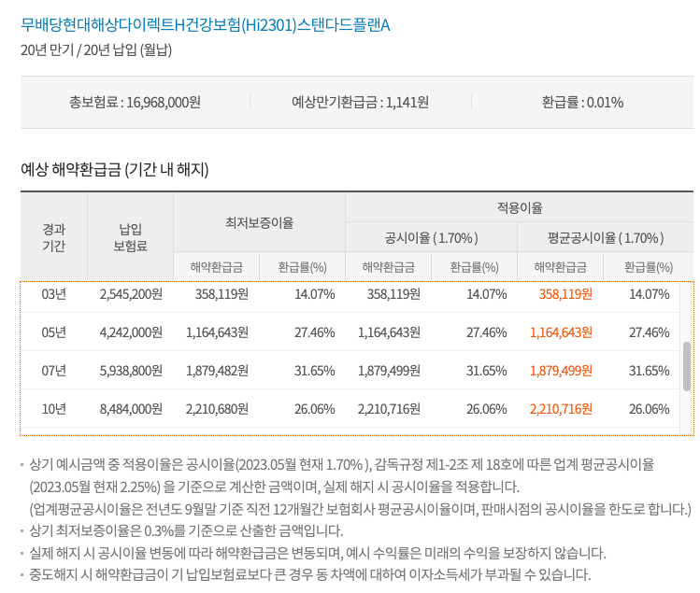Click the footnote mentioning 이자소득세

coord(310,574)
